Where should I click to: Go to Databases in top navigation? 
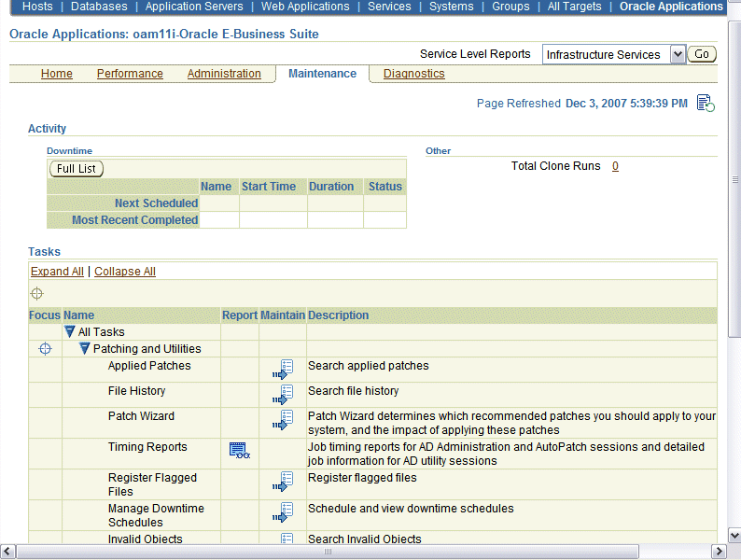point(99,7)
